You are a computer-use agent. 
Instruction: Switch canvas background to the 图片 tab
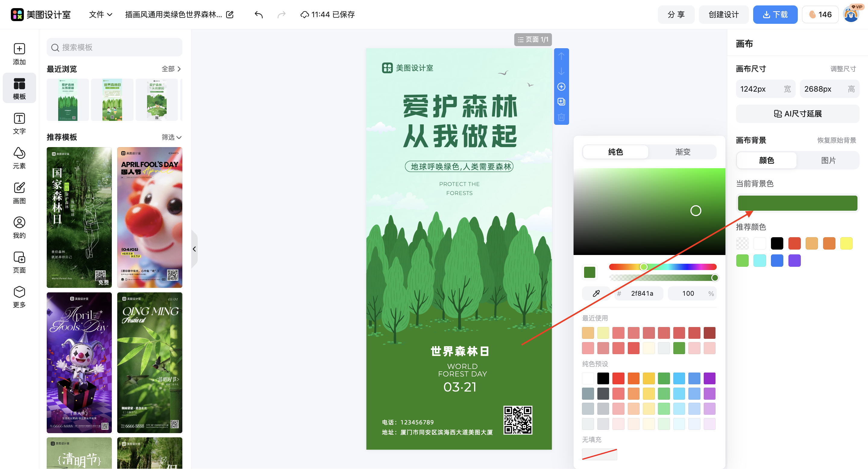tap(829, 160)
